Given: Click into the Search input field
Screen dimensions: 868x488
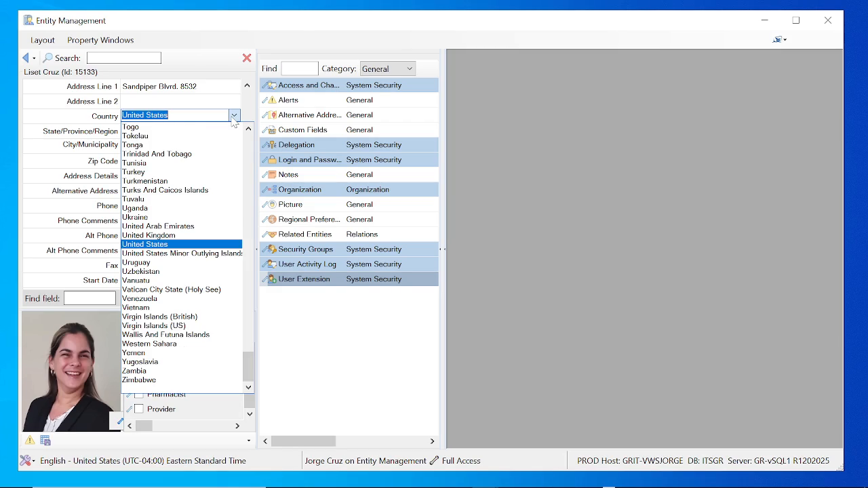Looking at the screenshot, I should tap(124, 58).
